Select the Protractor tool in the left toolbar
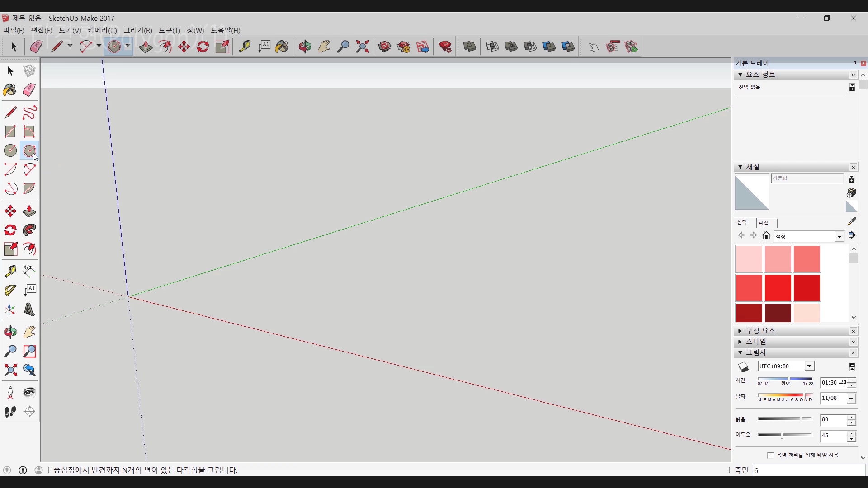Image resolution: width=868 pixels, height=488 pixels. point(10,291)
